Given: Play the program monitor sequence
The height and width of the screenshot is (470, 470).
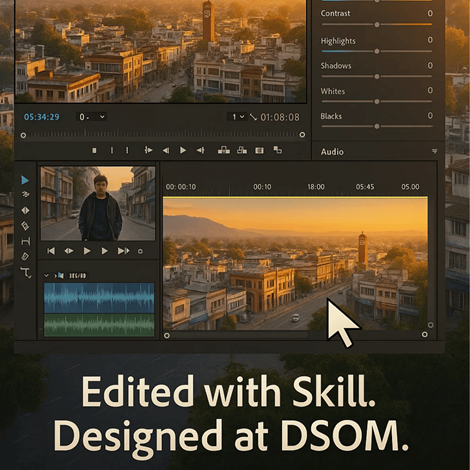Looking at the screenshot, I should [183, 151].
